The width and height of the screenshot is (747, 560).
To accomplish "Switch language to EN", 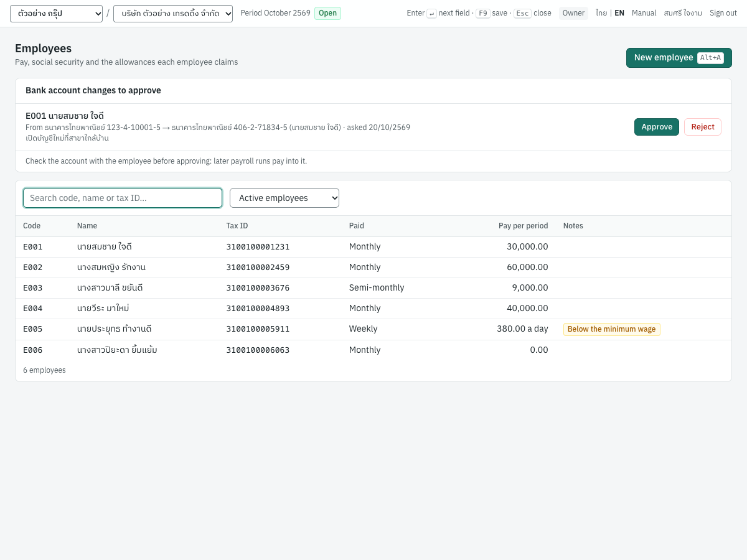I will pos(619,13).
